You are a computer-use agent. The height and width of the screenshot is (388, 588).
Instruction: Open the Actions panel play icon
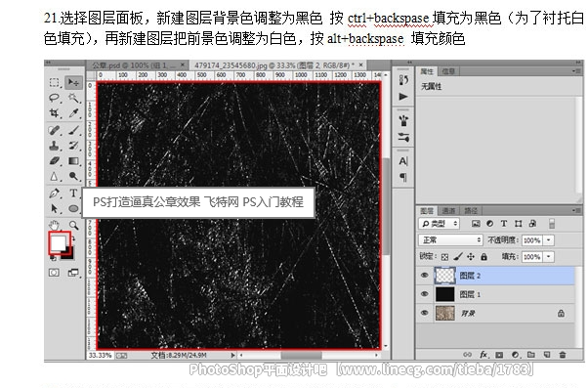coord(403,97)
